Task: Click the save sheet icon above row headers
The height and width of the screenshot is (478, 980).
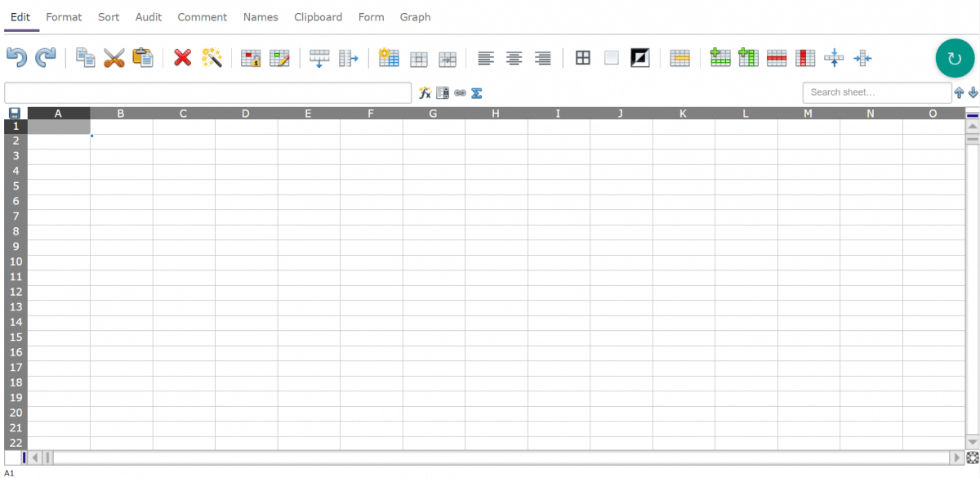Action: [x=13, y=113]
